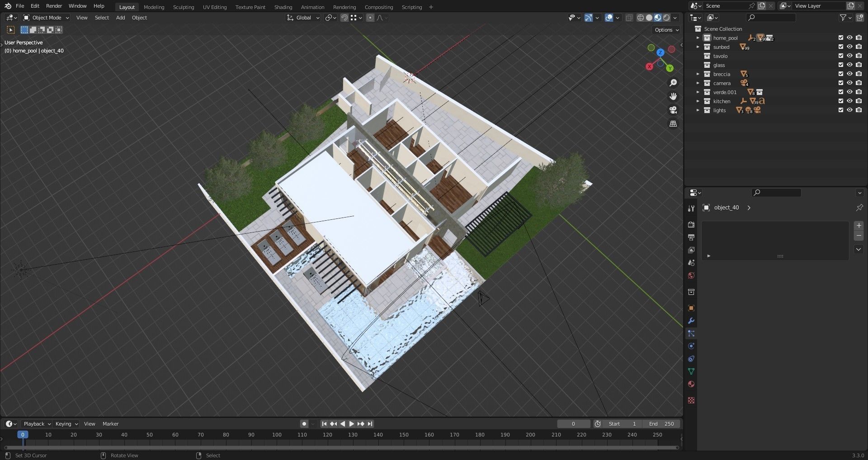Hide home_pool collection in viewport

point(850,38)
